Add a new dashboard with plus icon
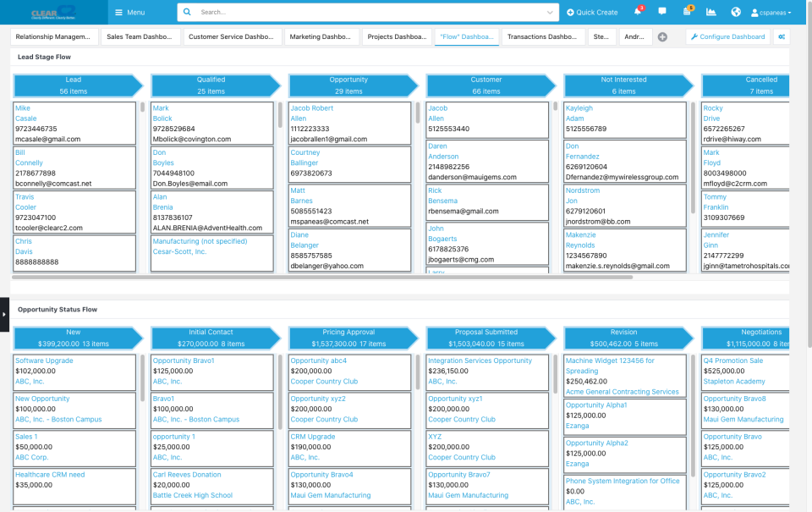Viewport: 812px width, 512px height. 662,36
